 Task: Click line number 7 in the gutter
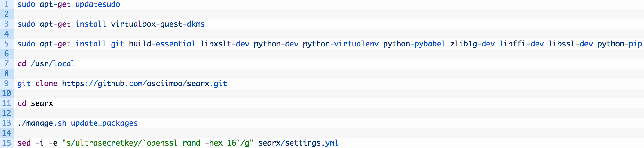(x=7, y=64)
